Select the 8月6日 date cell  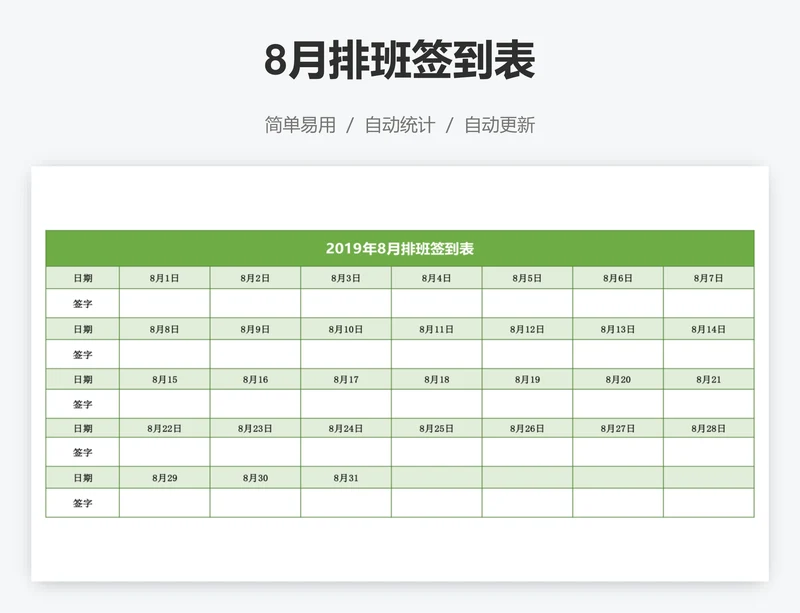(x=618, y=278)
